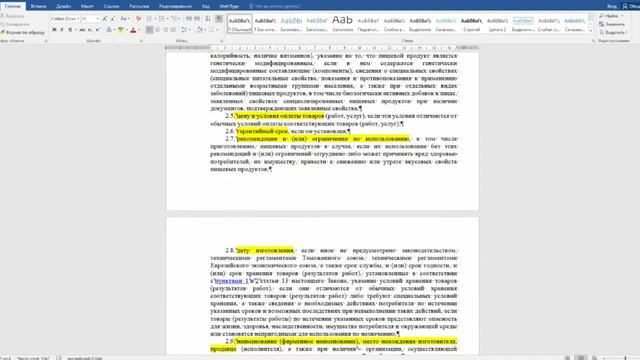Clear all formatting icon

[x=138, y=19]
